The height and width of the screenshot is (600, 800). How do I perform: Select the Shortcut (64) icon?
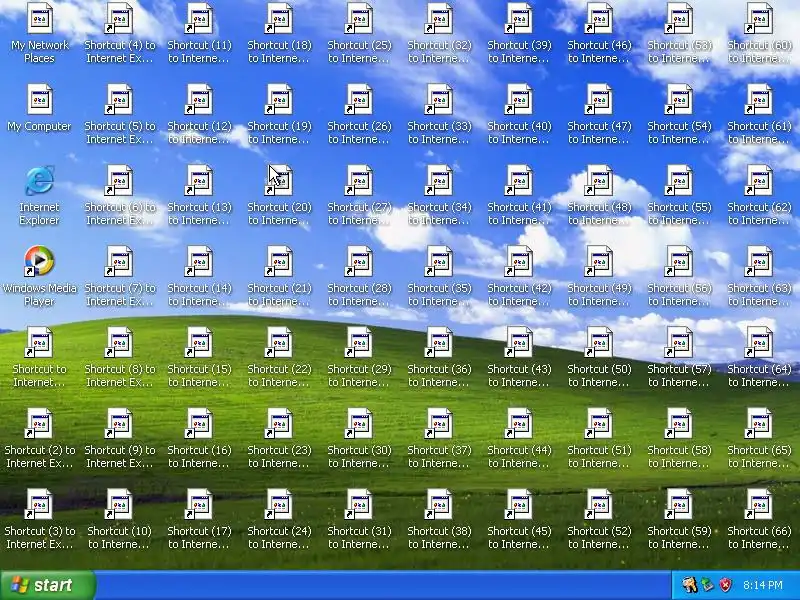[760, 342]
